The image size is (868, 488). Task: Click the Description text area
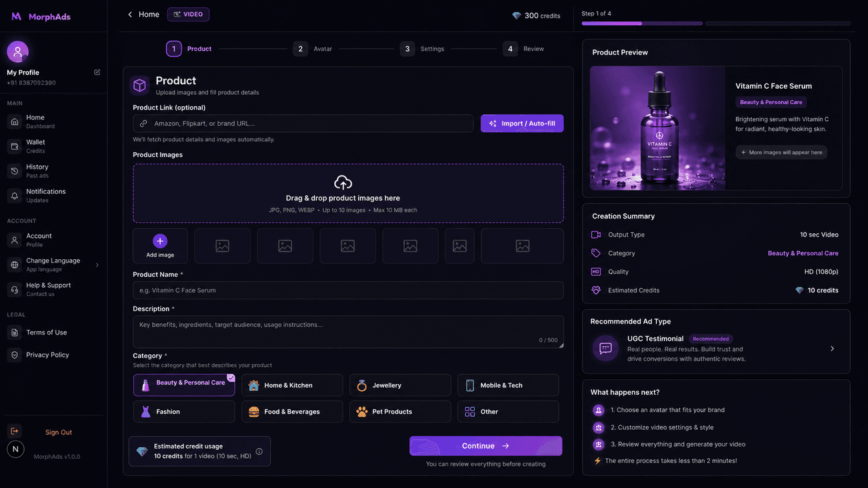(x=348, y=332)
